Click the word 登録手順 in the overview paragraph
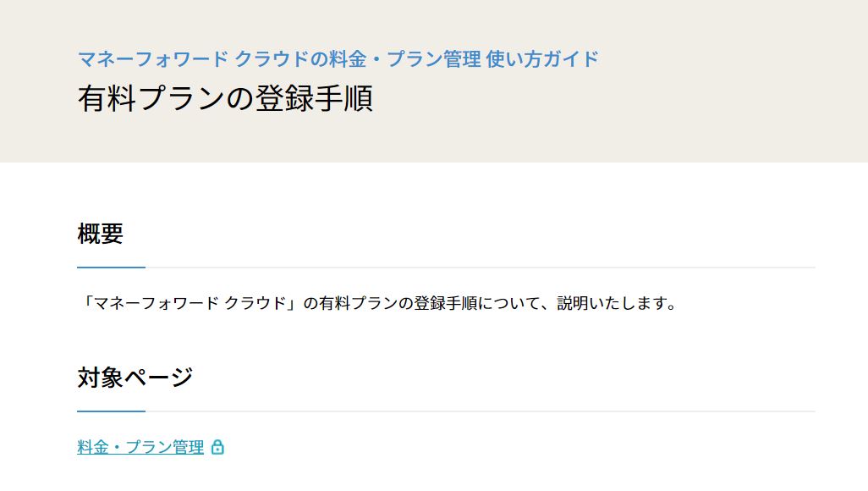The width and height of the screenshot is (868, 491). [446, 303]
